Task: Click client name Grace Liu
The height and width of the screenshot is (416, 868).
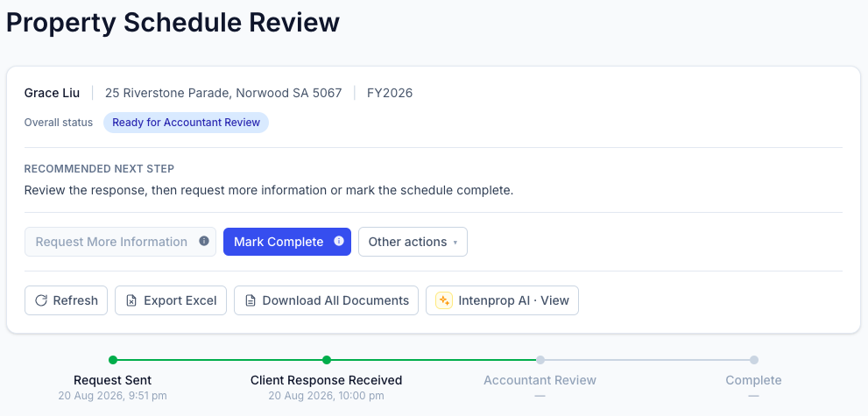Action: [x=52, y=93]
